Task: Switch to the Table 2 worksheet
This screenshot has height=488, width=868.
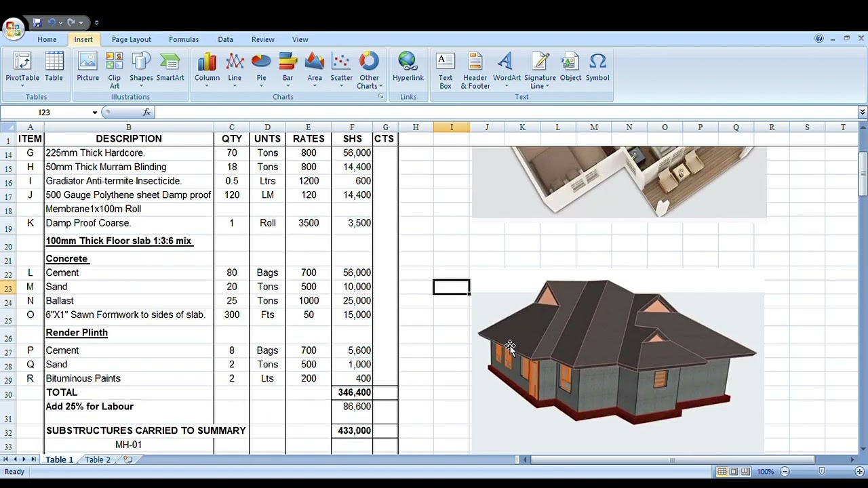Action: click(97, 460)
